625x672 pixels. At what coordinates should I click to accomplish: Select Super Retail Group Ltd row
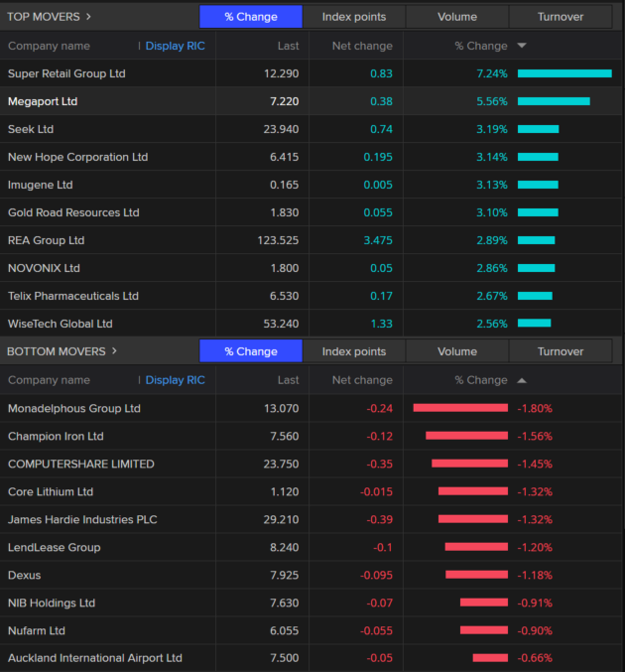[311, 73]
